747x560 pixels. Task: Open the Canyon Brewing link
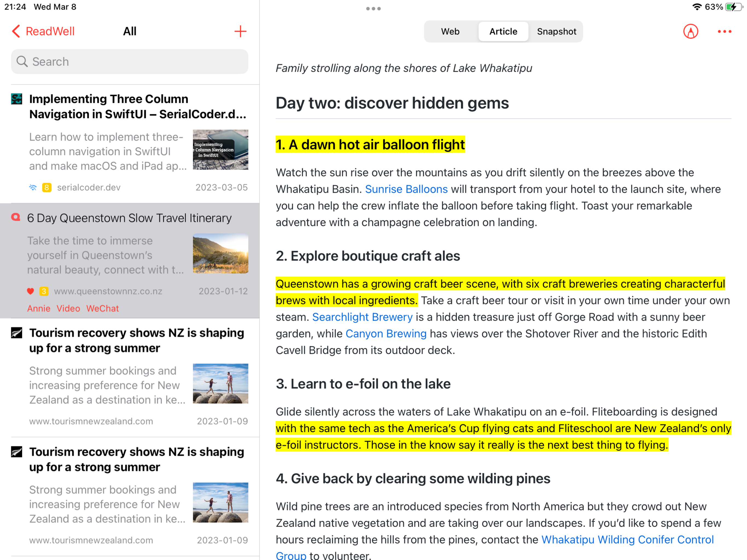point(386,334)
